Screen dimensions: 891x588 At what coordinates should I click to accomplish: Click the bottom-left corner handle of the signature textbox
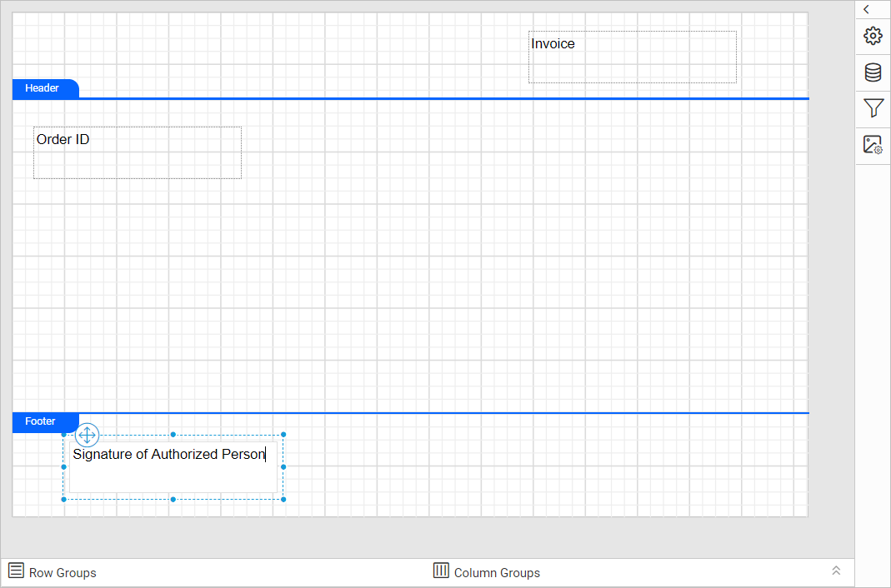pyautogui.click(x=63, y=500)
